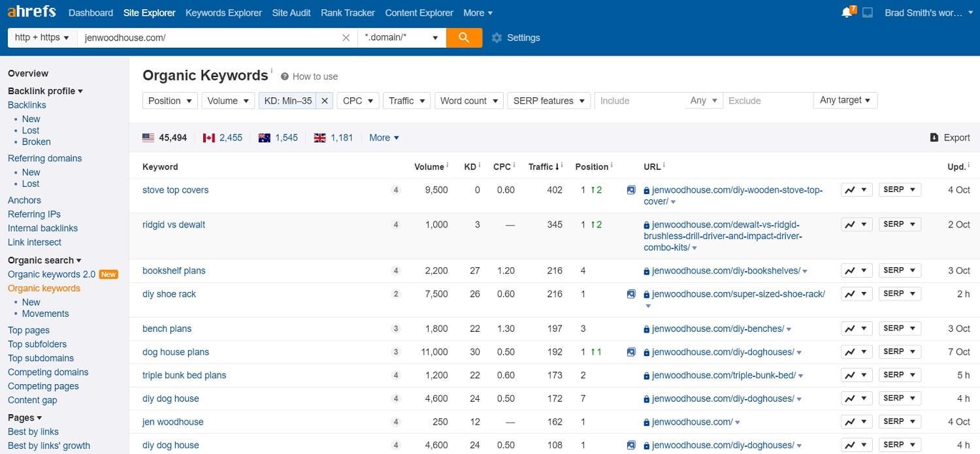Viewport: 980px width, 454px height.
Task: Select United States flag 45,494 keywords
Action: pos(165,138)
